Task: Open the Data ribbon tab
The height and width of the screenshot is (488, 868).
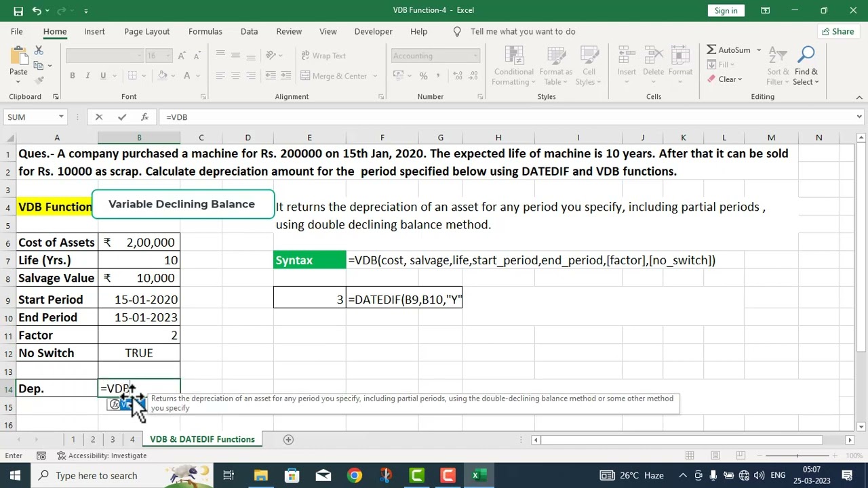Action: click(249, 31)
